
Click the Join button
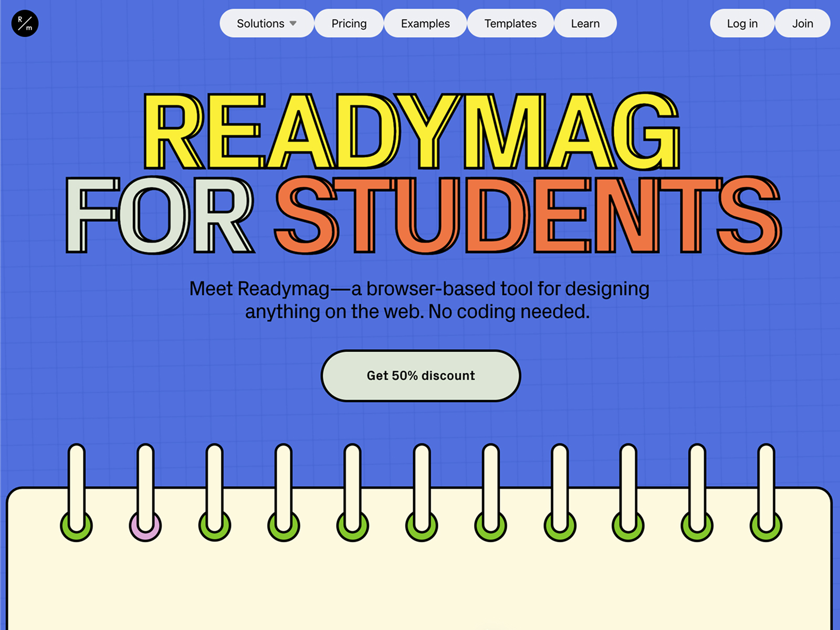pyautogui.click(x=803, y=24)
